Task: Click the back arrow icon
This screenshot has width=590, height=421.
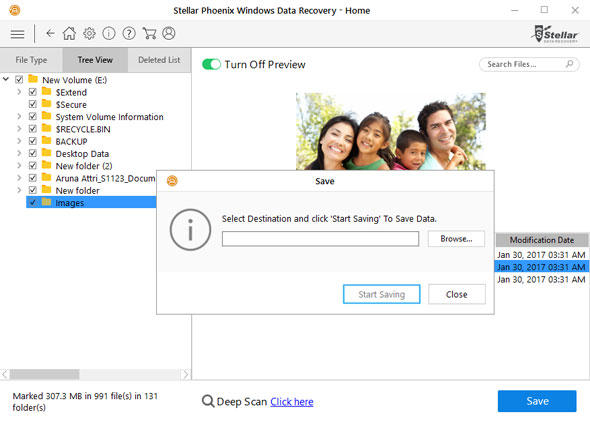Action: (x=50, y=33)
